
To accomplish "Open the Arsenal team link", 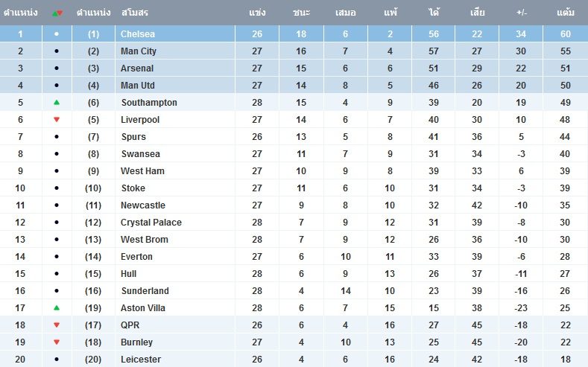I will 137,68.
